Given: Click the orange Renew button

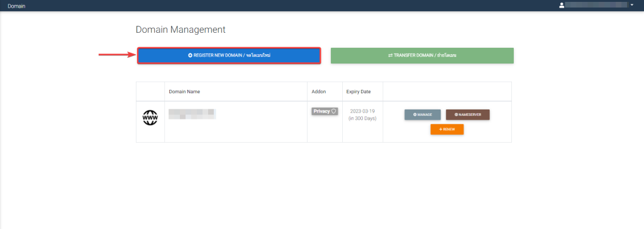Looking at the screenshot, I should 447,129.
